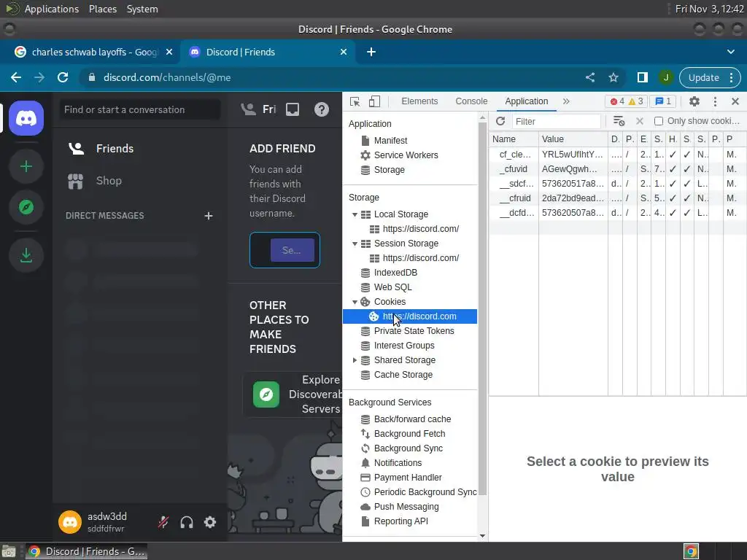Click the Discord help question mark icon

[x=322, y=109]
